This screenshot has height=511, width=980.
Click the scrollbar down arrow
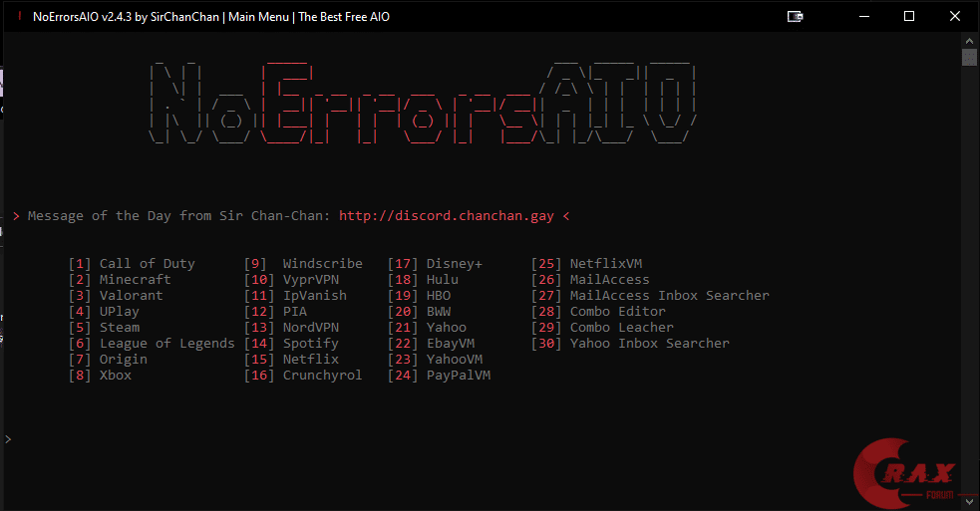[x=969, y=501]
